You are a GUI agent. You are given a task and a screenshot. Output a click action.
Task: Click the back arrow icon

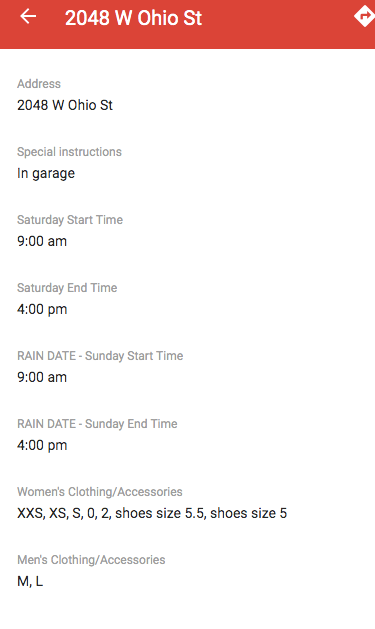point(28,16)
